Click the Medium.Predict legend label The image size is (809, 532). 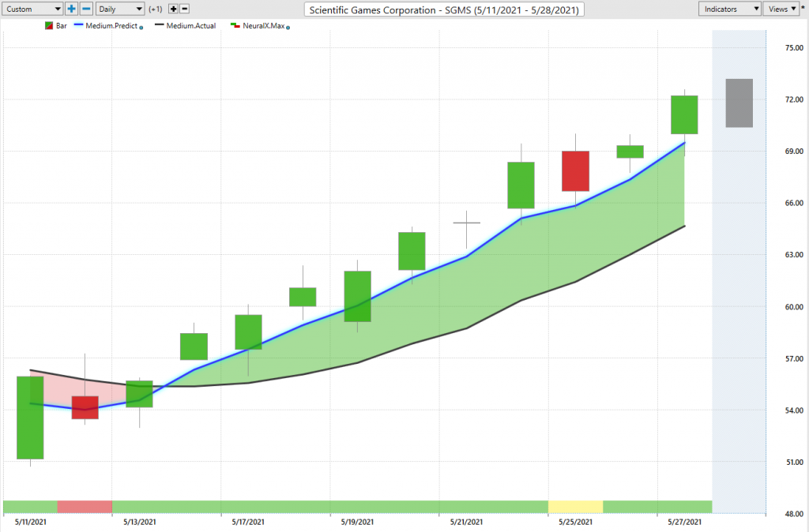(x=111, y=26)
